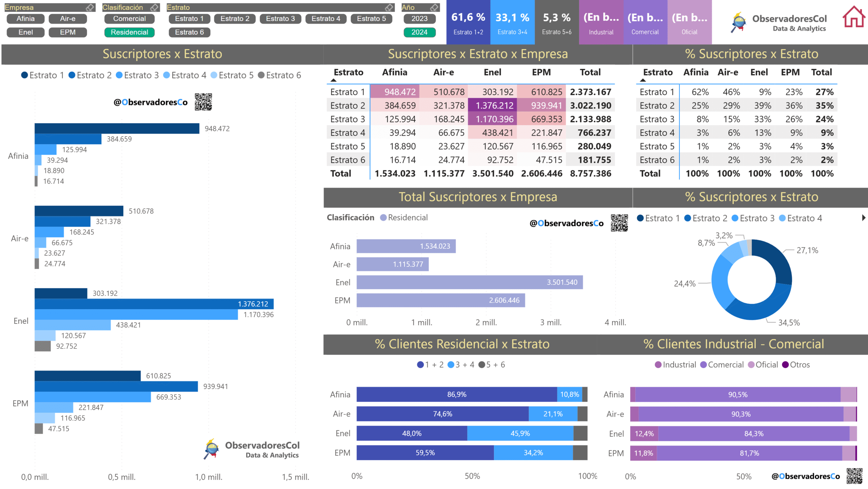The width and height of the screenshot is (868, 489).
Task: Filter by Estrato 6 button
Action: [x=189, y=32]
